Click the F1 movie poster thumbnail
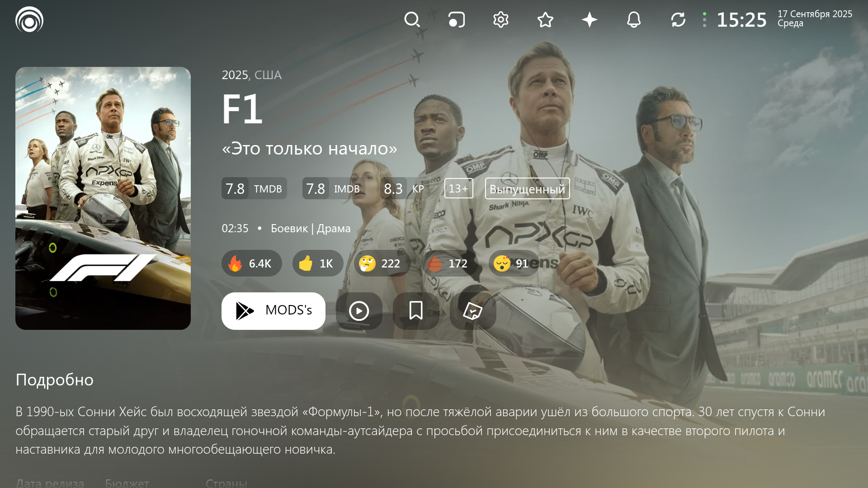Image resolution: width=868 pixels, height=488 pixels. point(103,198)
